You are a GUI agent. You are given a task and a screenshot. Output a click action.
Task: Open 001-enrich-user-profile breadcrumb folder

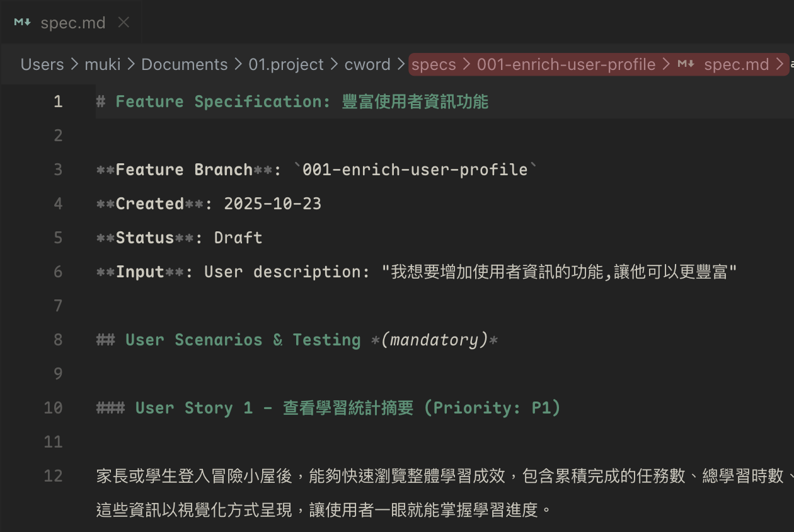pyautogui.click(x=566, y=64)
